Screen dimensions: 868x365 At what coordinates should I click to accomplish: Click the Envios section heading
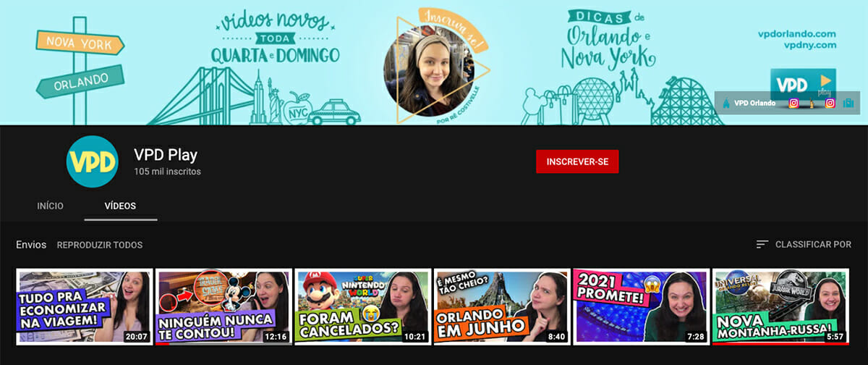point(31,245)
